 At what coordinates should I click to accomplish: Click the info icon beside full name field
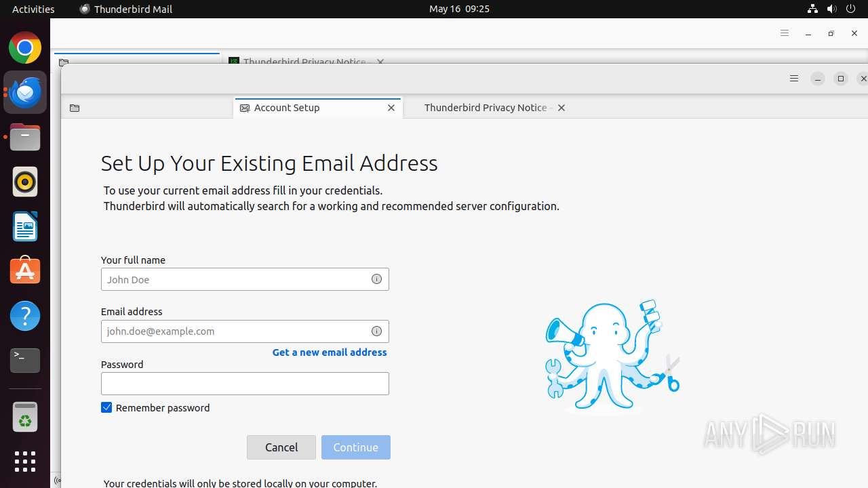pos(376,279)
